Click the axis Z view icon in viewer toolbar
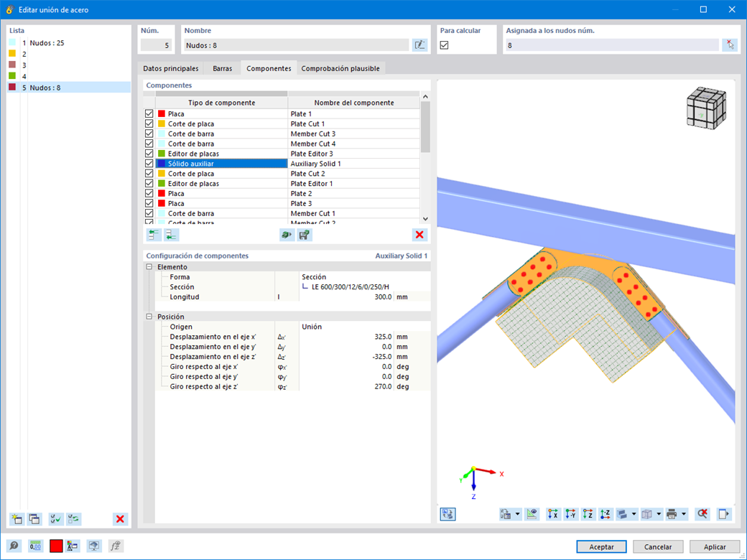The width and height of the screenshot is (747, 560). tap(588, 514)
